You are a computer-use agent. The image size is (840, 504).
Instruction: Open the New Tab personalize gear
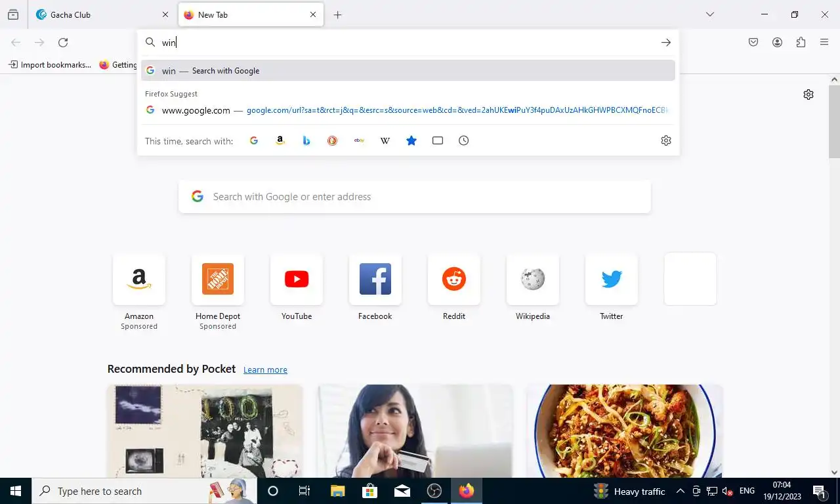pos(808,94)
